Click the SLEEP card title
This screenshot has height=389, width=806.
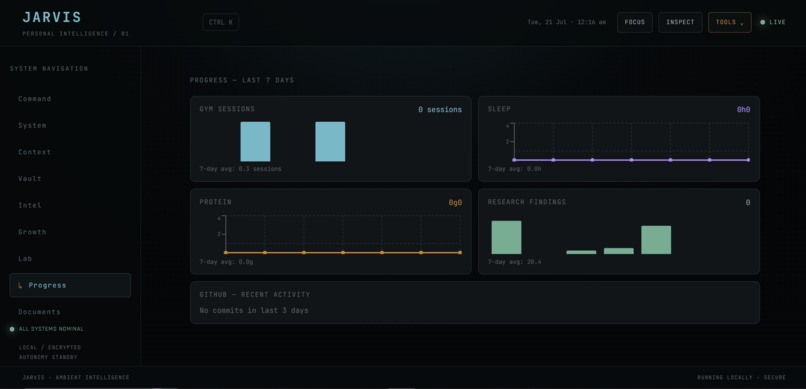tap(499, 109)
